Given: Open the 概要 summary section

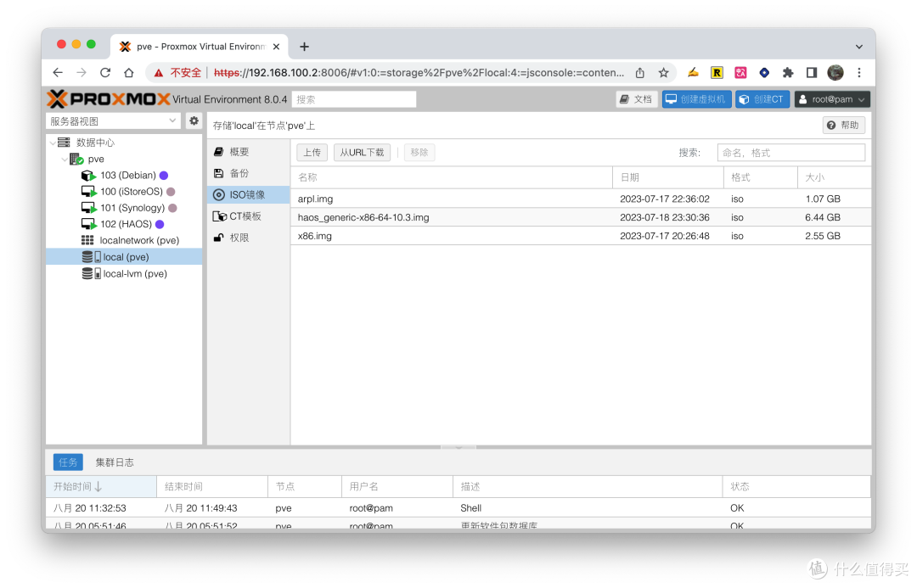Looking at the screenshot, I should click(249, 152).
